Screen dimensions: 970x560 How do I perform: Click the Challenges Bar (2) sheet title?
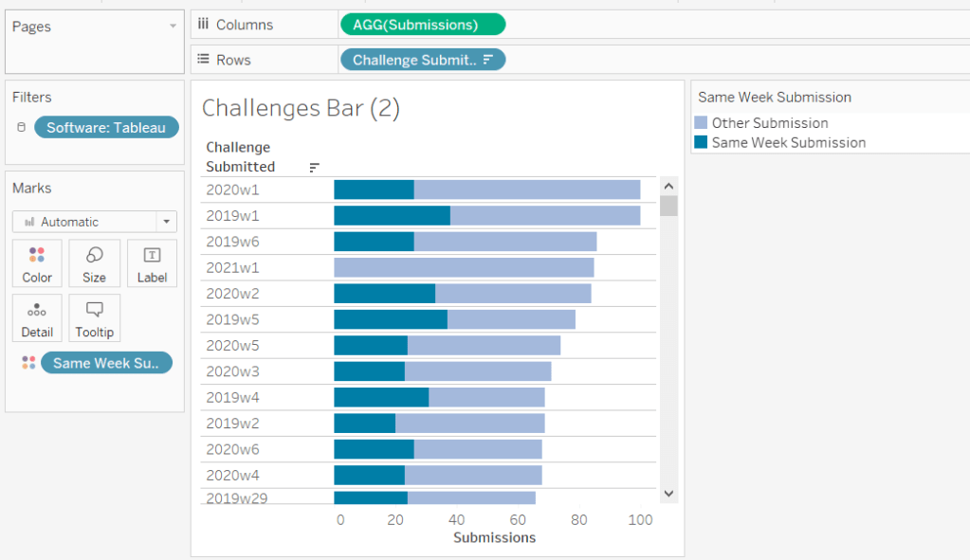point(301,108)
